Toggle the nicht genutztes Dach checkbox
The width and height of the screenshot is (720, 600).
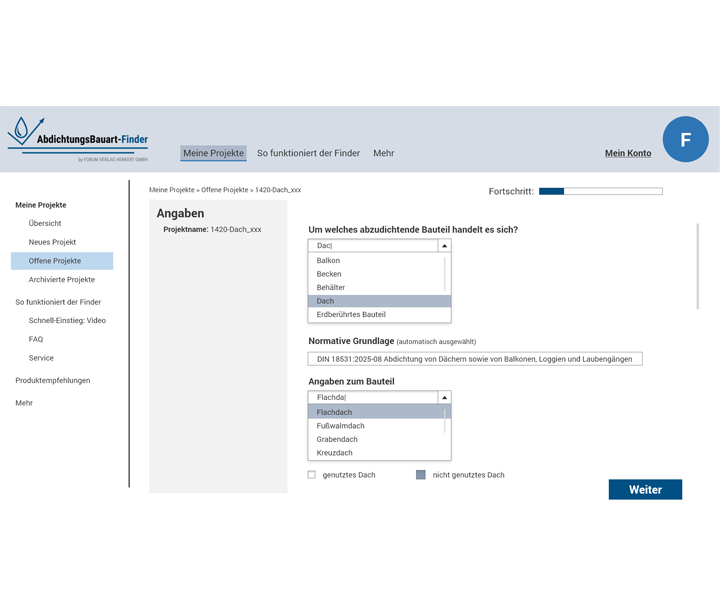[x=421, y=475]
